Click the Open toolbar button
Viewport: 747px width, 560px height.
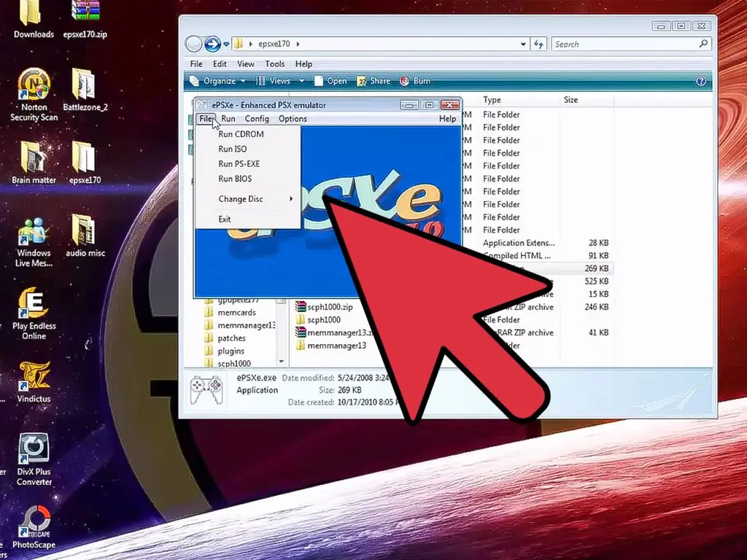[x=330, y=81]
